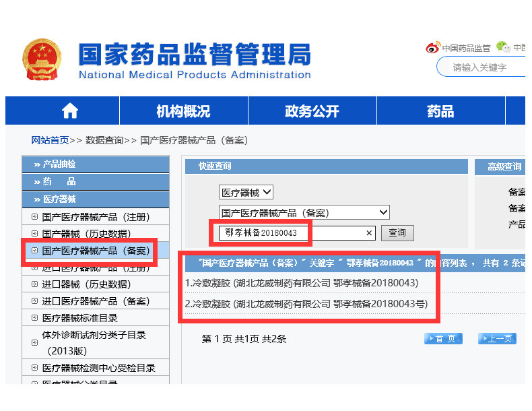Open the WeChat icon link

pyautogui.click(x=504, y=47)
